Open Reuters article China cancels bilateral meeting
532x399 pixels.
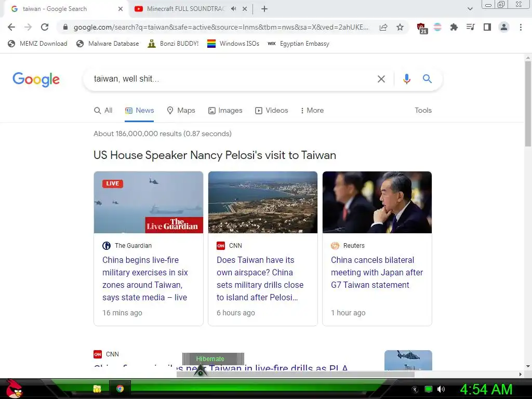pos(377,272)
